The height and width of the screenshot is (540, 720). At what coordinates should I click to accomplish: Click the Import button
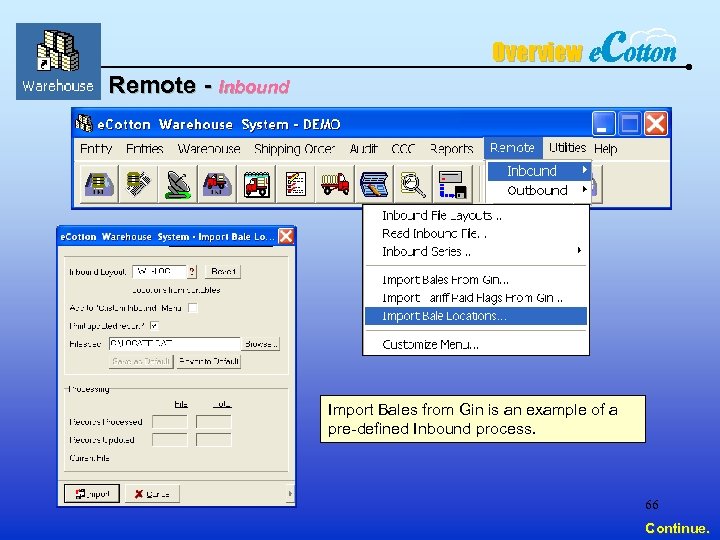tap(92, 494)
